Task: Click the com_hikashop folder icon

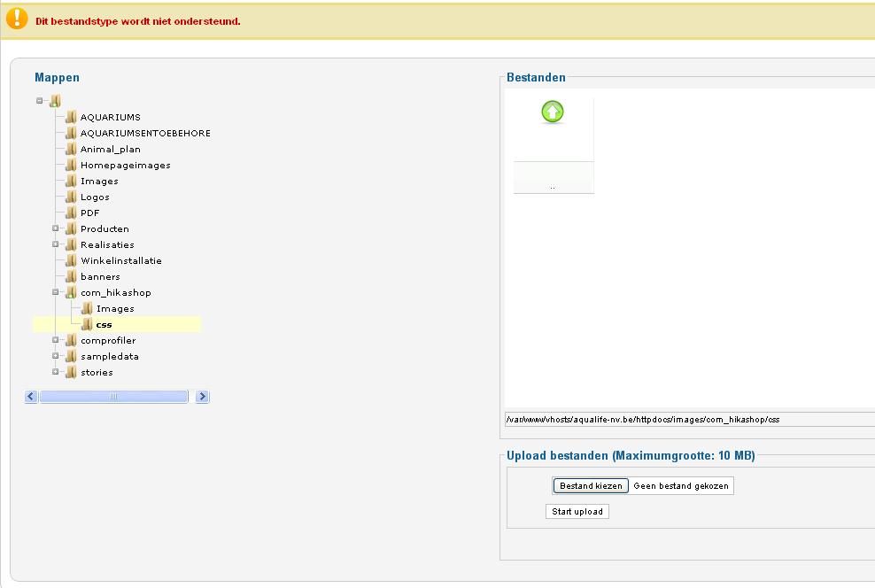Action: click(x=71, y=292)
